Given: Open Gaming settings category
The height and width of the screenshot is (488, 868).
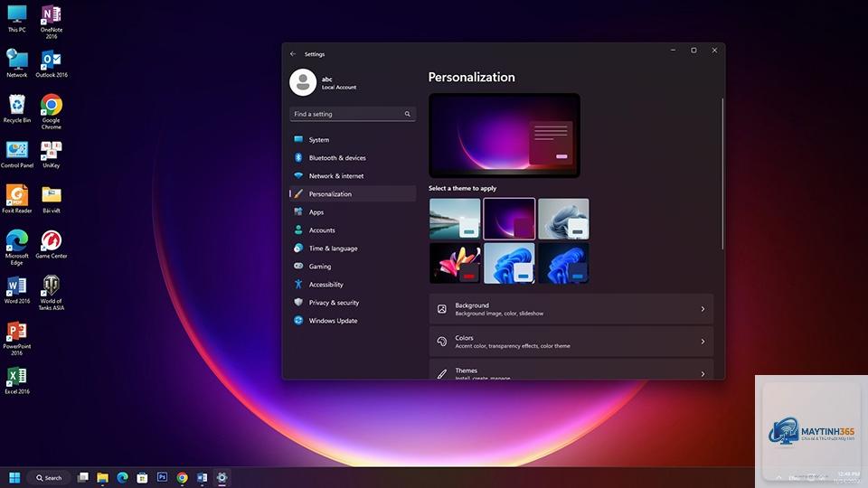Looking at the screenshot, I should (x=352, y=266).
